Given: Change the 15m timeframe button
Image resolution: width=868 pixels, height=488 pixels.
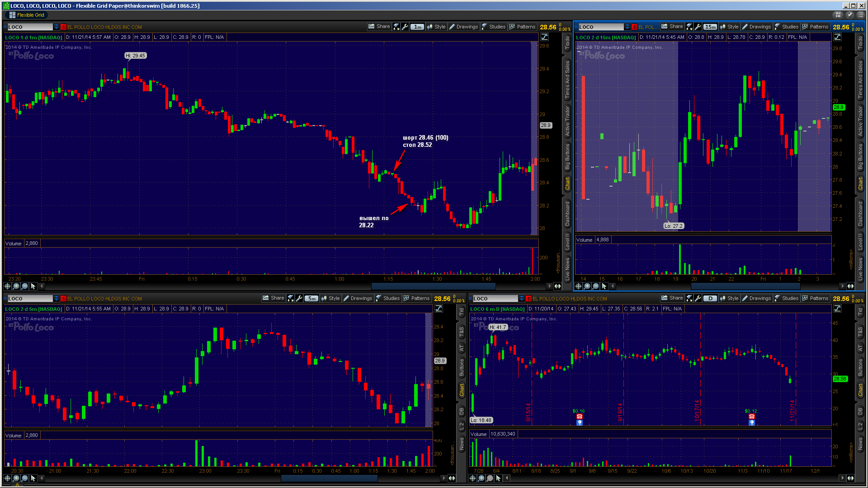Looking at the screenshot, I should coord(710,27).
